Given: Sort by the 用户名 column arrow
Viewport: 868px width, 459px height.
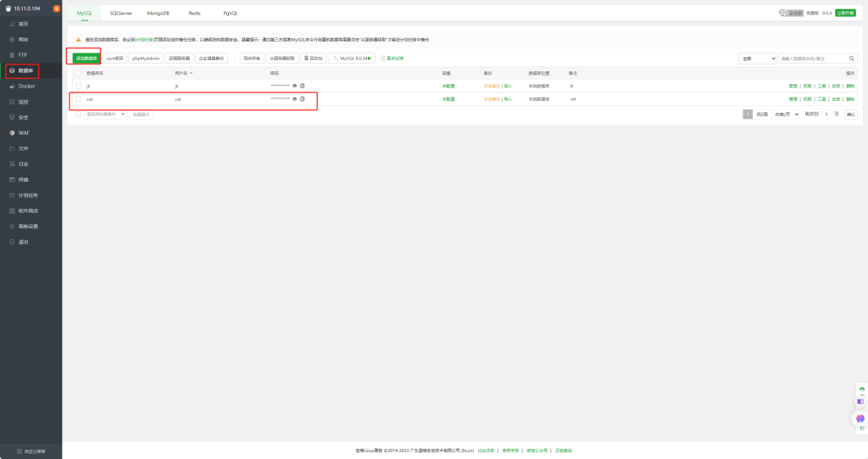Looking at the screenshot, I should click(192, 73).
